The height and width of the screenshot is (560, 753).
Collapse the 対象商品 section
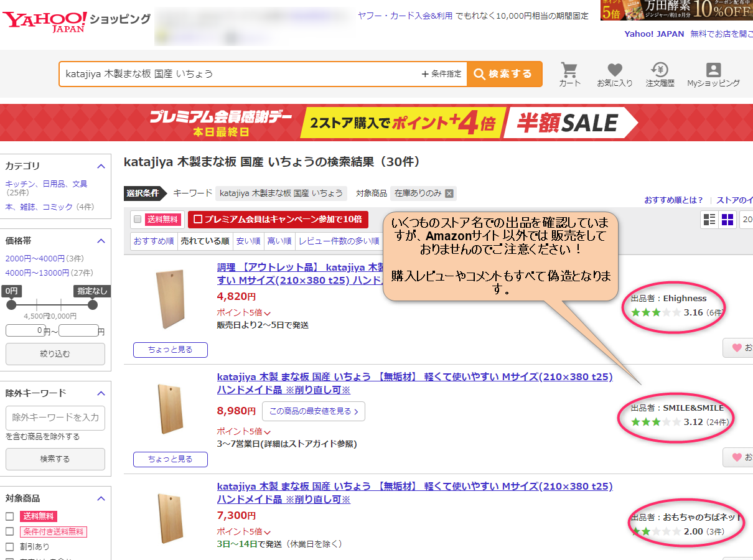[x=101, y=498]
